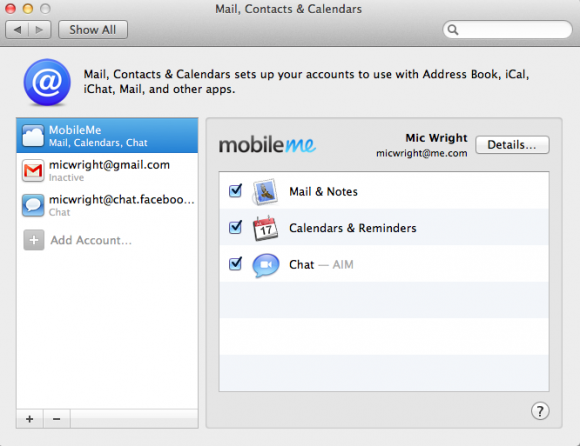This screenshot has width=580, height=446.
Task: Click the Mail & Notes stamp icon
Action: [265, 192]
